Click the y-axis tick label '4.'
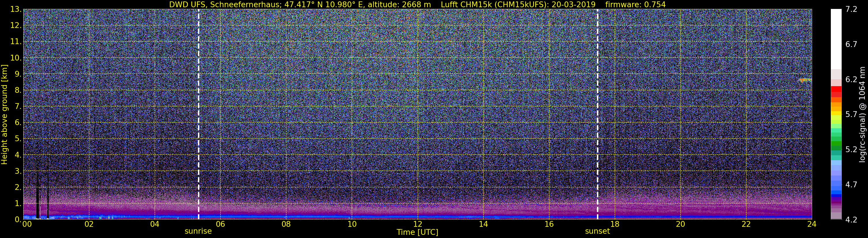Viewport: 868px width, 238px height. coord(18,155)
